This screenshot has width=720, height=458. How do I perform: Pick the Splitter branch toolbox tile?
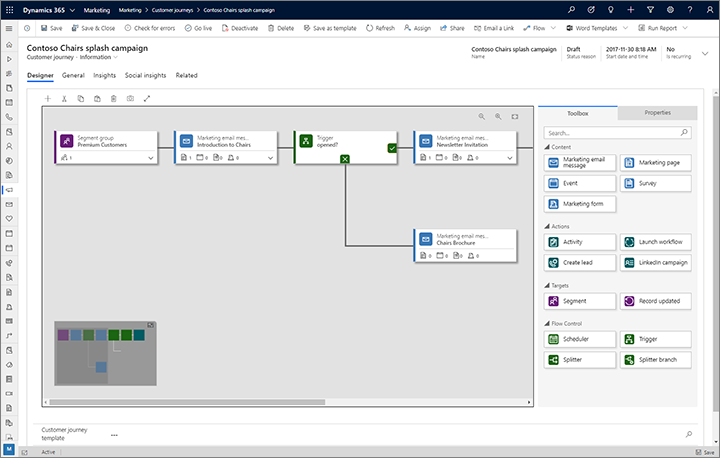[x=655, y=360]
